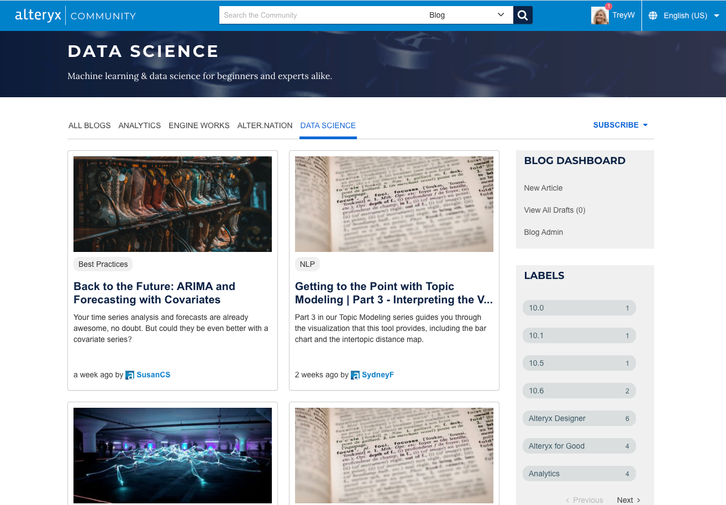The image size is (726, 505).
Task: Open the cowboy boots article thumbnail
Action: click(x=173, y=204)
